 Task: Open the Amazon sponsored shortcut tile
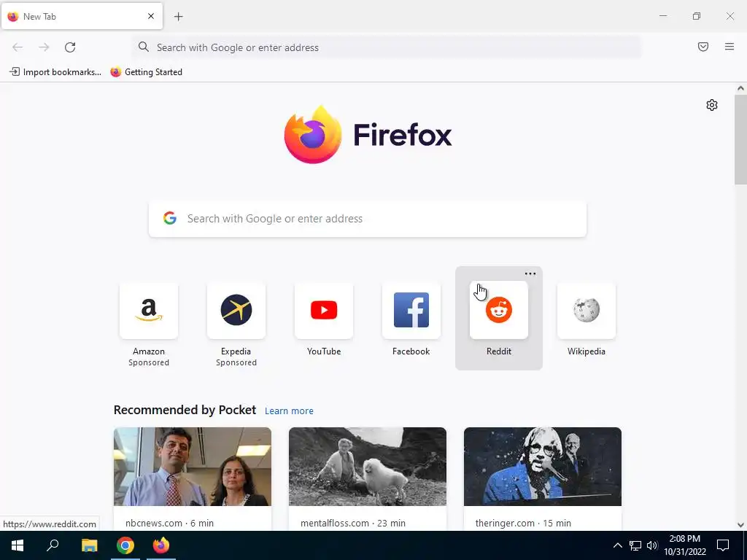(149, 311)
